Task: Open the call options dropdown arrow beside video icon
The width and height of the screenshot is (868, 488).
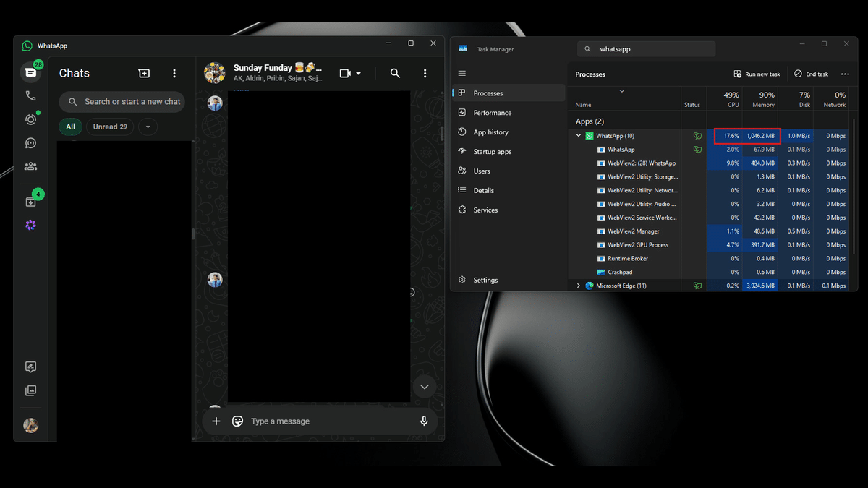Action: point(359,74)
